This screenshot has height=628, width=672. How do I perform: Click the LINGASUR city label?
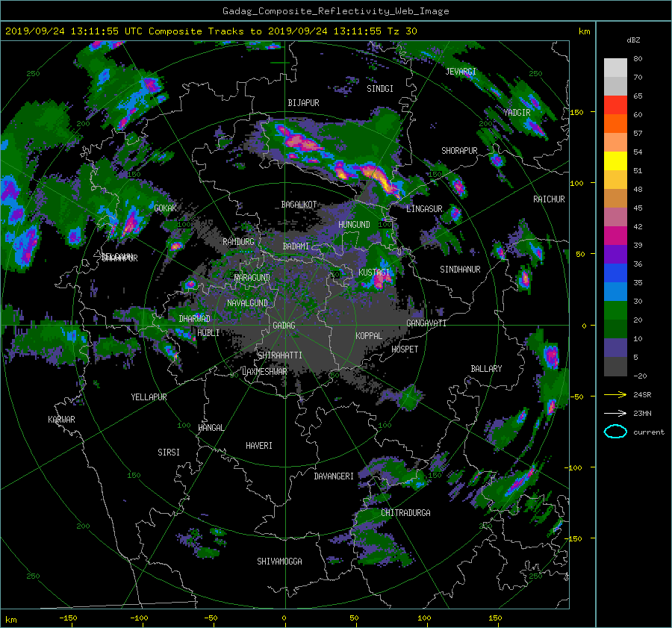424,209
